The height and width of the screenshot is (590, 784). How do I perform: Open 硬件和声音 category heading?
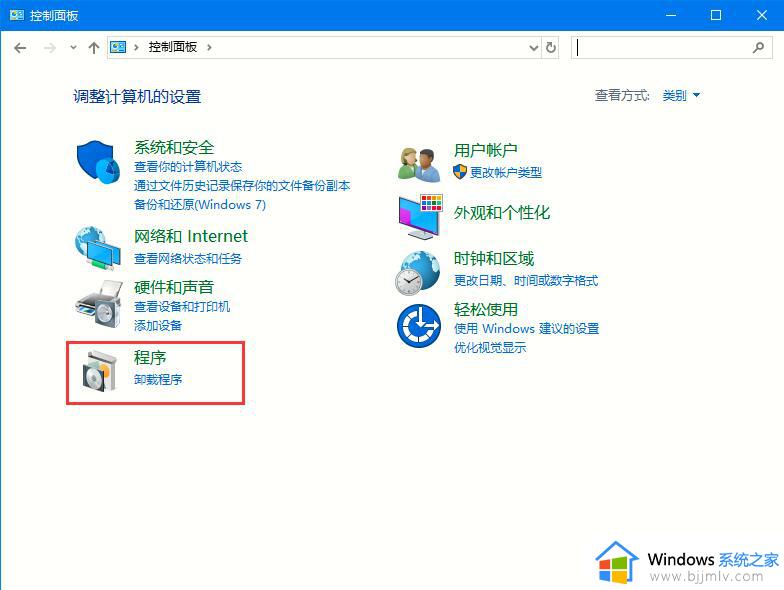(174, 287)
